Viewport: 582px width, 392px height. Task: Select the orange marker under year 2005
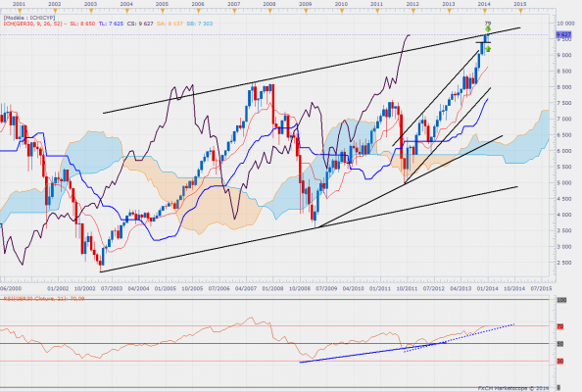click(163, 11)
